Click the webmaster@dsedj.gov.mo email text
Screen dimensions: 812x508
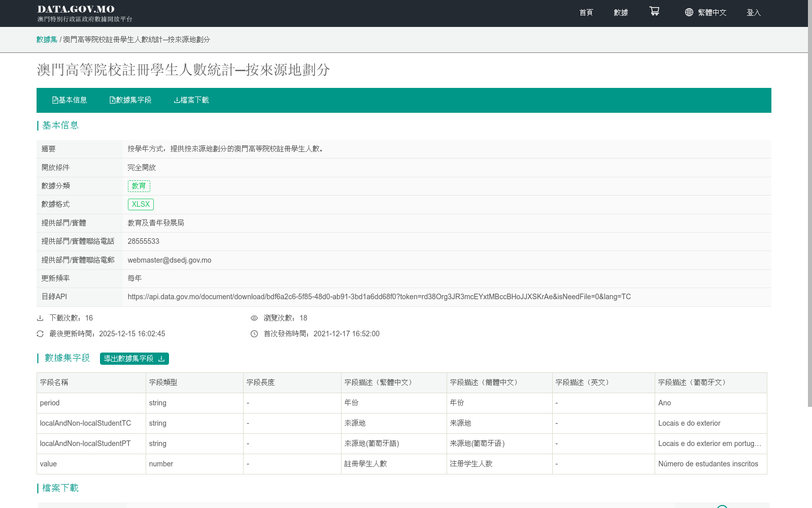pyautogui.click(x=170, y=260)
